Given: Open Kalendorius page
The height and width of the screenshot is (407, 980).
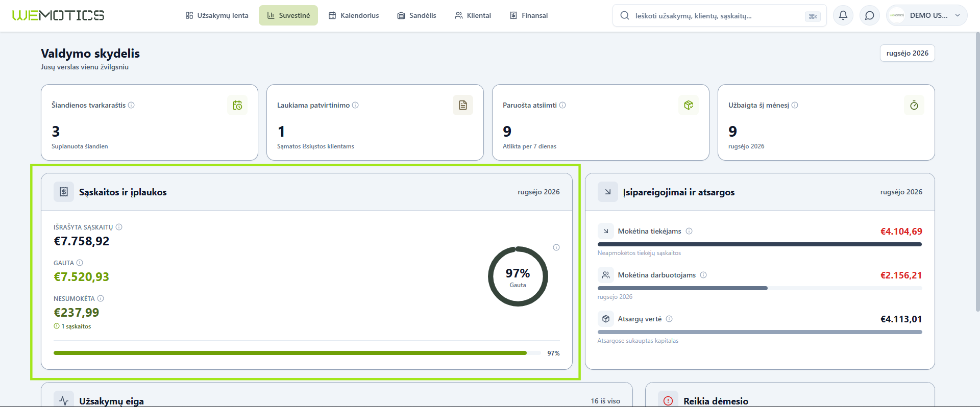Looking at the screenshot, I should (354, 15).
